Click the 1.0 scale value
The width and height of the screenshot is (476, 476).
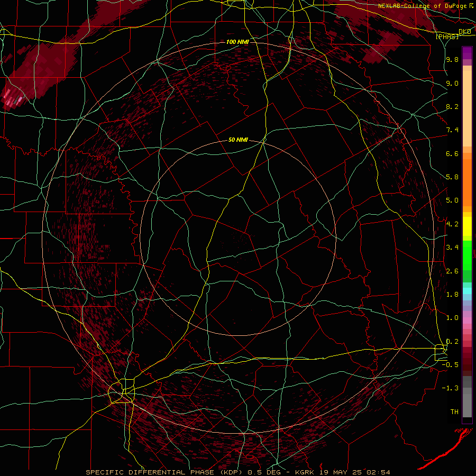[452, 318]
